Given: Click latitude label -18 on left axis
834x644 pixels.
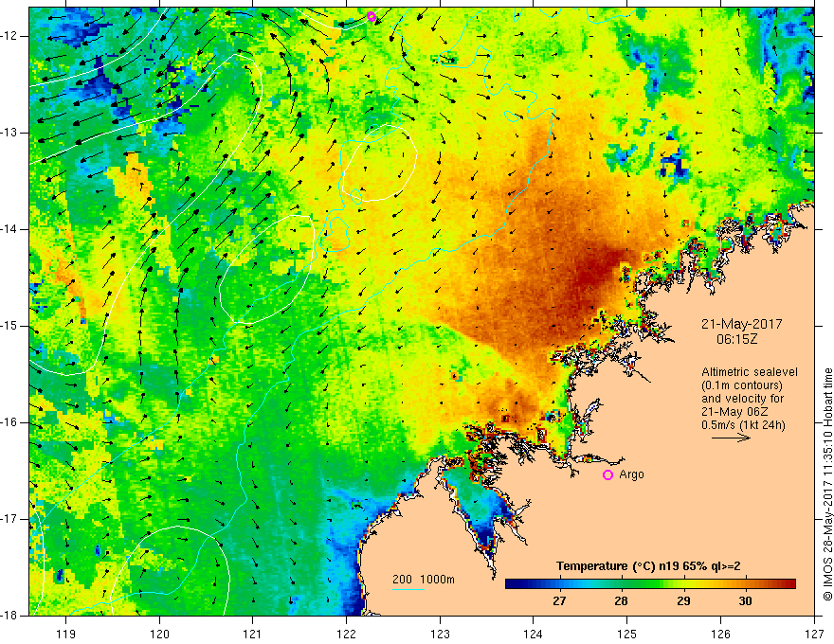Looking at the screenshot, I should click(x=9, y=616).
